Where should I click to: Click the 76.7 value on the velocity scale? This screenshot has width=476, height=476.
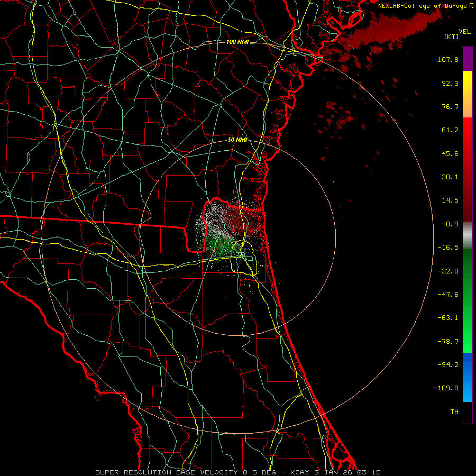click(x=450, y=106)
